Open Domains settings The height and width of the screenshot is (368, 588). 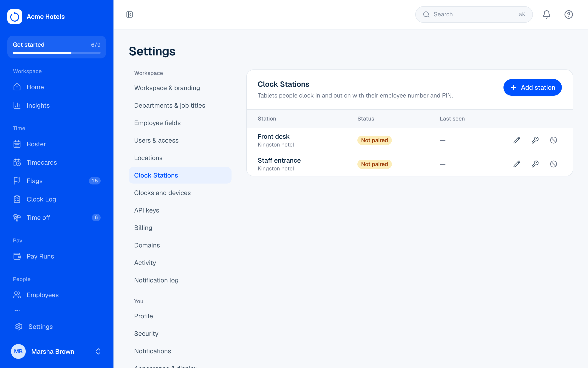180,245
